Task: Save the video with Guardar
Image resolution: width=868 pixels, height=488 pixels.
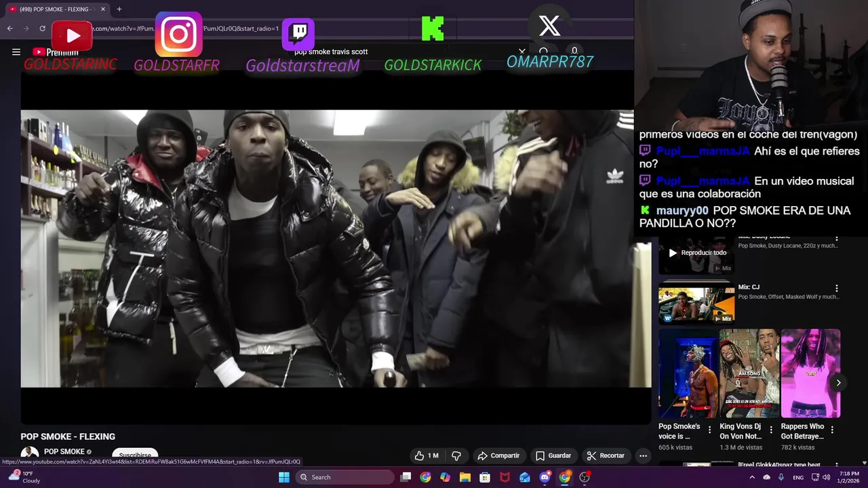Action: tap(553, 455)
